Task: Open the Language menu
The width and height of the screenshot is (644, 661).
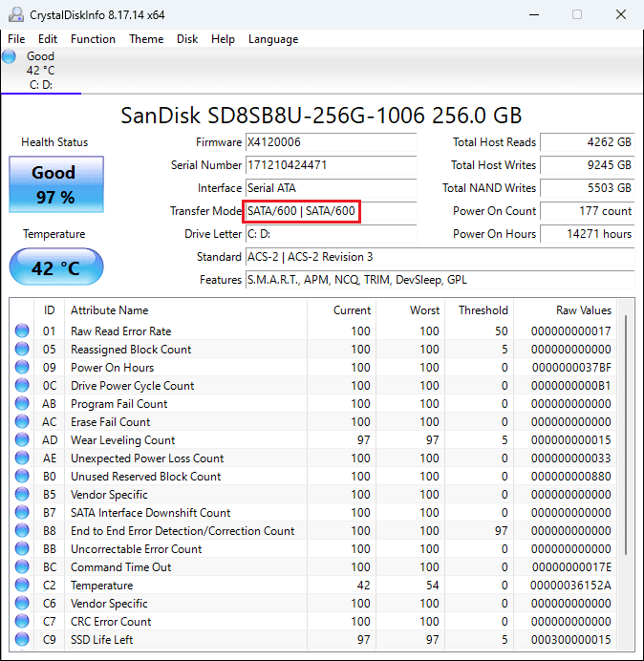Action: (x=273, y=39)
